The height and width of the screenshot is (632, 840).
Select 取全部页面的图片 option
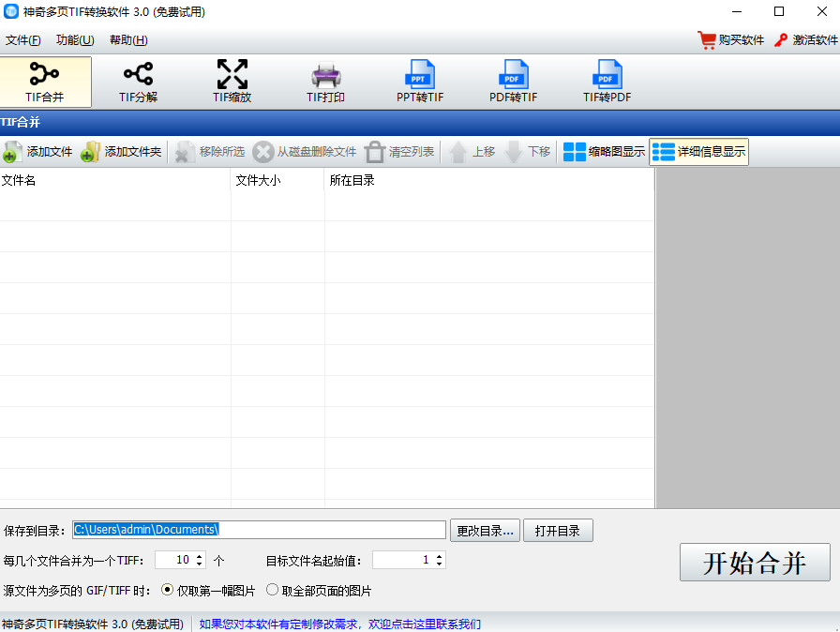[x=273, y=591]
